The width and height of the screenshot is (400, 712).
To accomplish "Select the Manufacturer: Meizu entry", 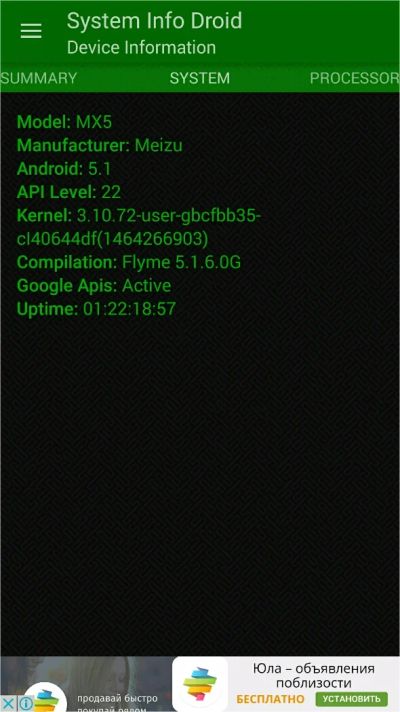I will coord(99,145).
